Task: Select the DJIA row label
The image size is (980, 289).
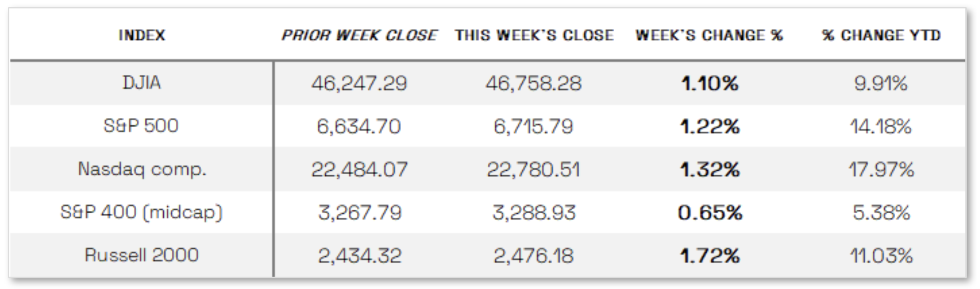Action: pos(142,83)
